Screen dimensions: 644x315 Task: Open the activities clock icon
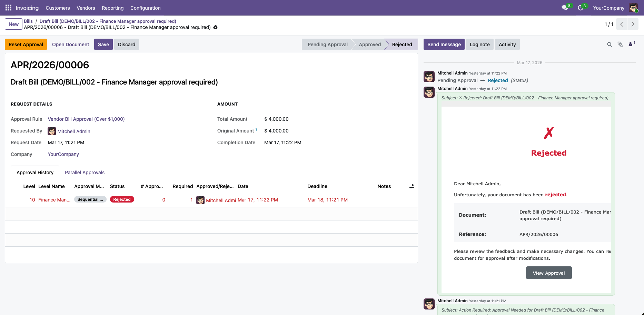(581, 8)
